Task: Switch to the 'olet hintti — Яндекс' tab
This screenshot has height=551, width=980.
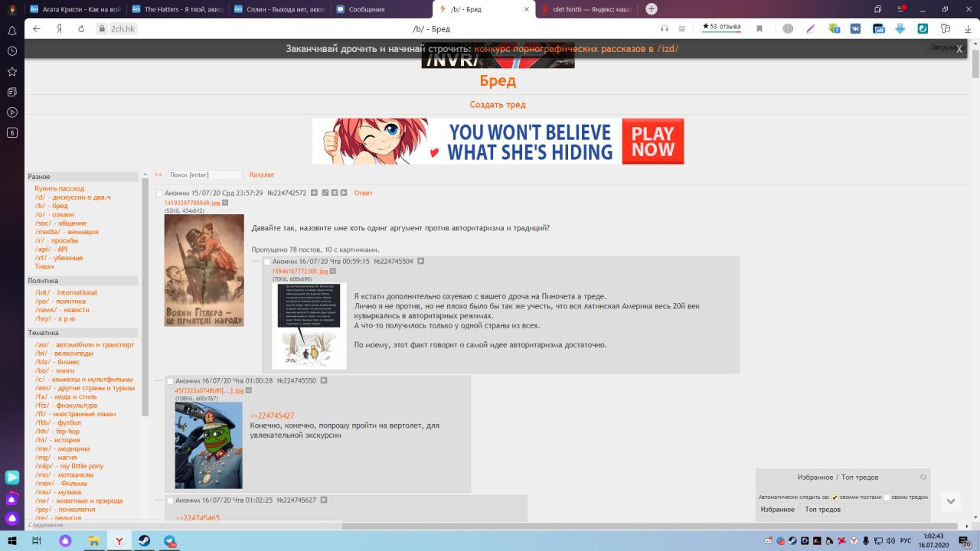Action: coord(586,9)
